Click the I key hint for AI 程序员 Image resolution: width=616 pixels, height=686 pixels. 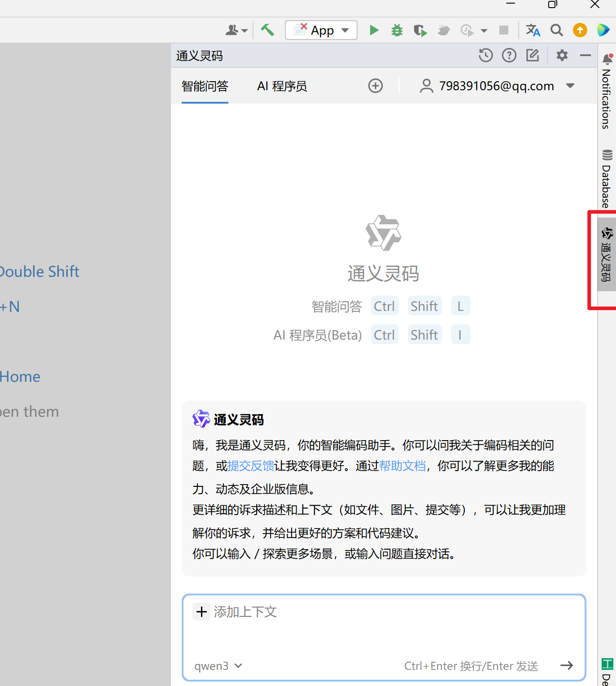point(460,335)
